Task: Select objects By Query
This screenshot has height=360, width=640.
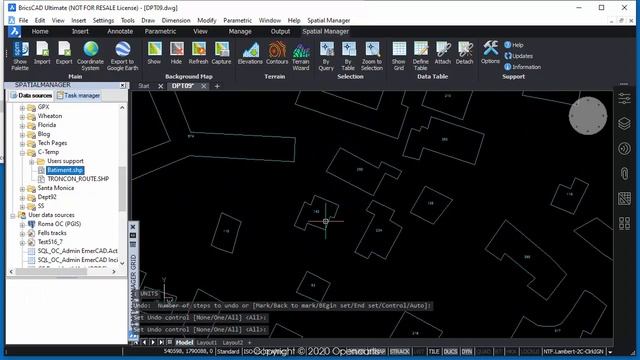Action: 326,56
